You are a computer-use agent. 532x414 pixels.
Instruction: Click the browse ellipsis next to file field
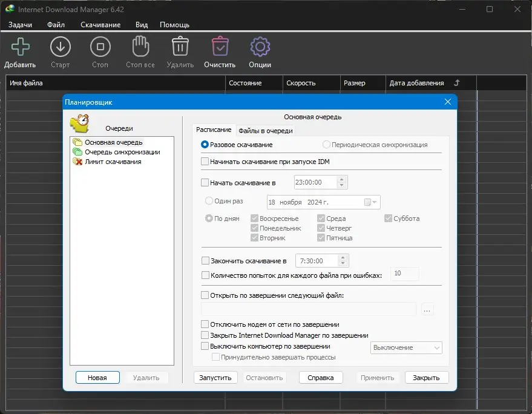(427, 309)
